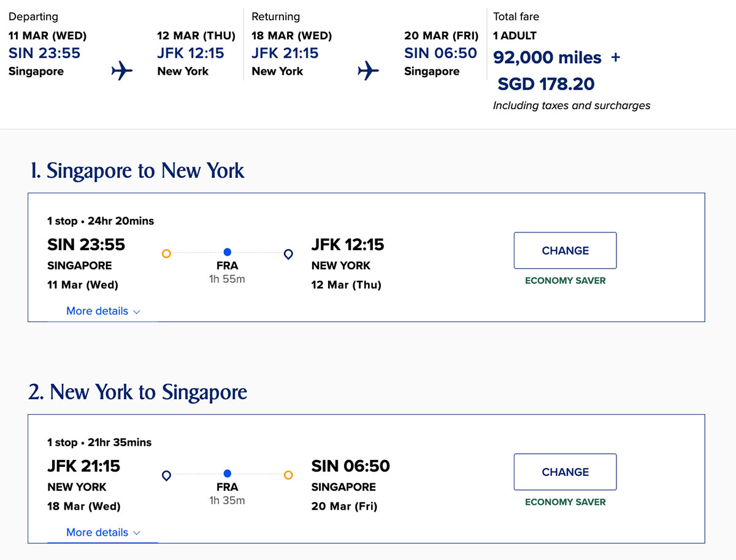Screen dimensions: 736x560
Task: Click the '2. New York to Singapore' heading
Action: click(137, 392)
